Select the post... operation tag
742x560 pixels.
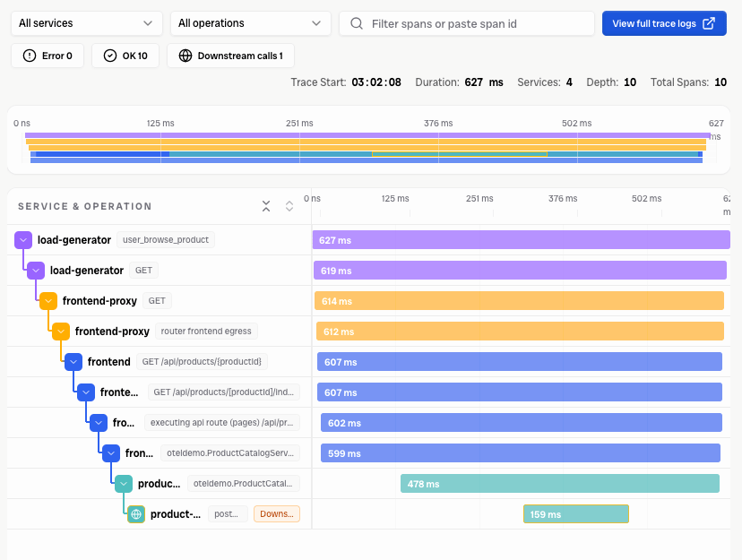point(228,513)
